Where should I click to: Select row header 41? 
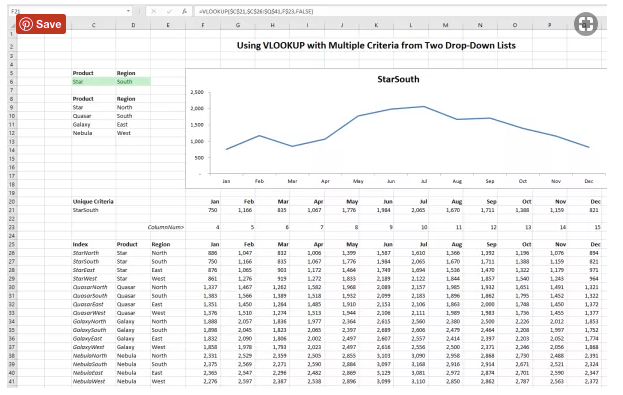click(12, 381)
